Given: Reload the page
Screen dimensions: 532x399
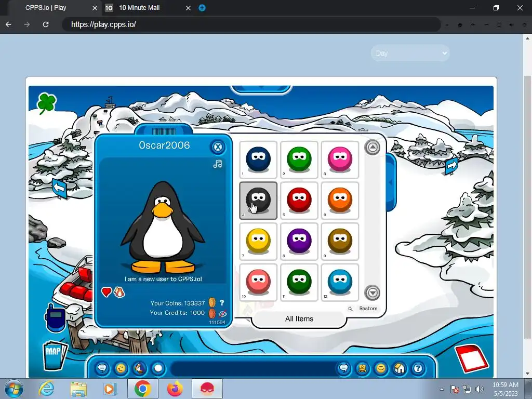Looking at the screenshot, I should pyautogui.click(x=46, y=24).
